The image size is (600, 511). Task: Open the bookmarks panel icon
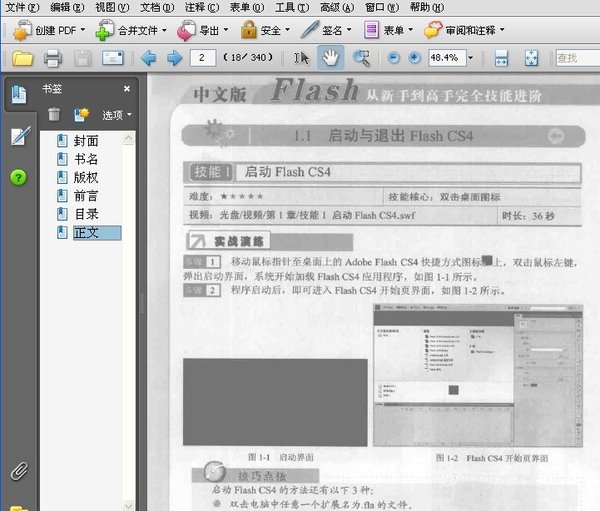click(19, 94)
